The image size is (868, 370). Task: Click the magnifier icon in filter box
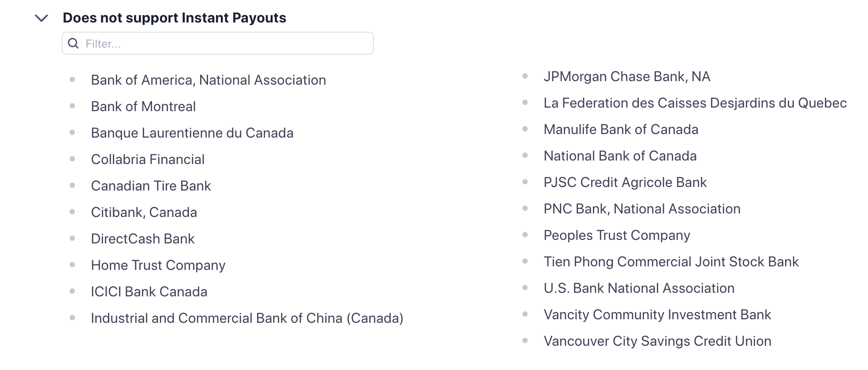tap(74, 43)
